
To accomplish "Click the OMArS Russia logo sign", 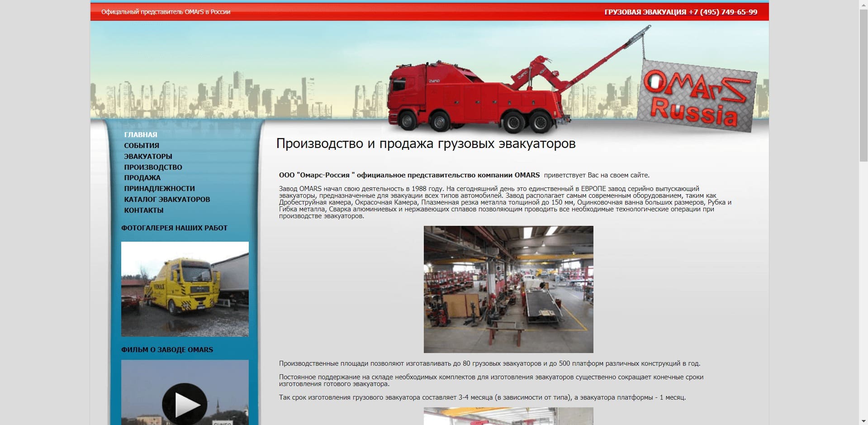I will [x=697, y=96].
